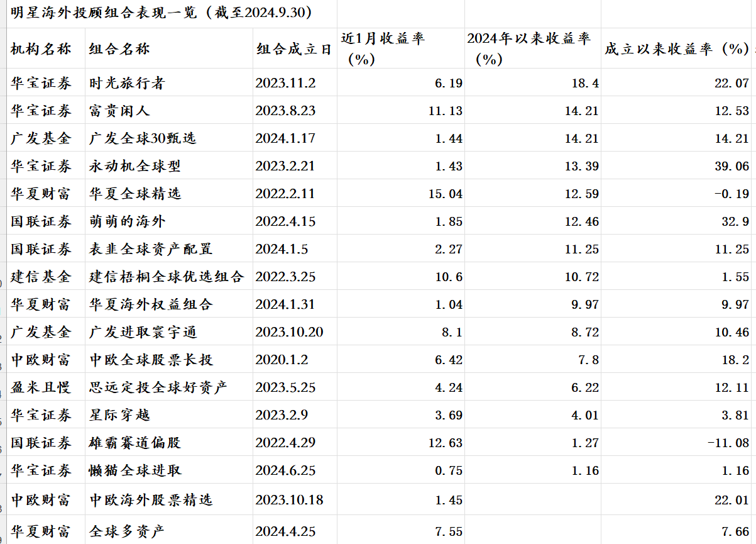Select the 懒猫全球进取 cell
Viewport: 756px width, 544px height.
pyautogui.click(x=169, y=470)
